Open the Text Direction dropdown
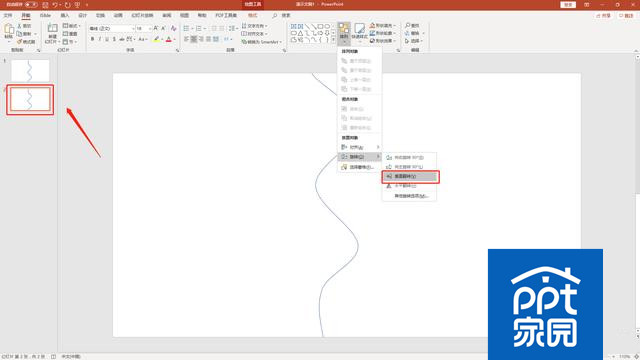 pyautogui.click(x=255, y=26)
